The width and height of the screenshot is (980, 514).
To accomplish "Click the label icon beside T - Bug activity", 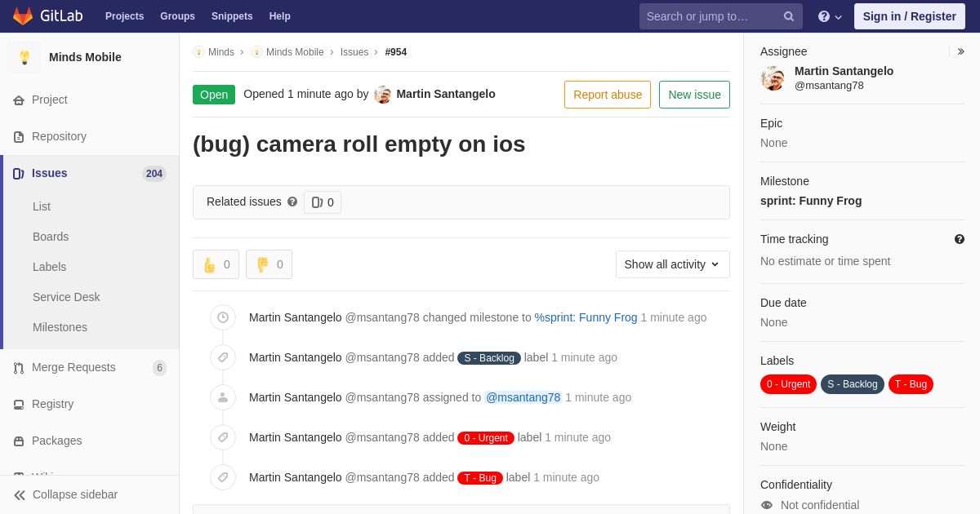I will pyautogui.click(x=223, y=477).
